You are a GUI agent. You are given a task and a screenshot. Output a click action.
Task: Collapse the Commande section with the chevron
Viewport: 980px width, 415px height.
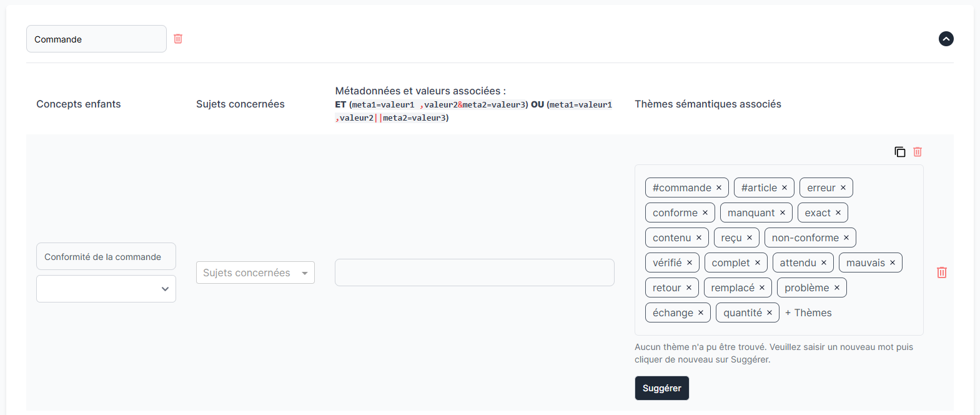[946, 39]
